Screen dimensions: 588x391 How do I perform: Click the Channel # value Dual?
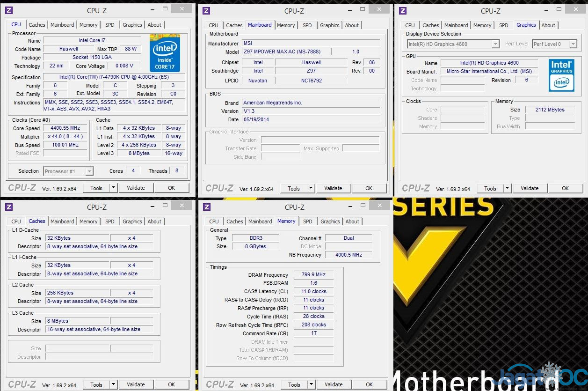point(348,238)
